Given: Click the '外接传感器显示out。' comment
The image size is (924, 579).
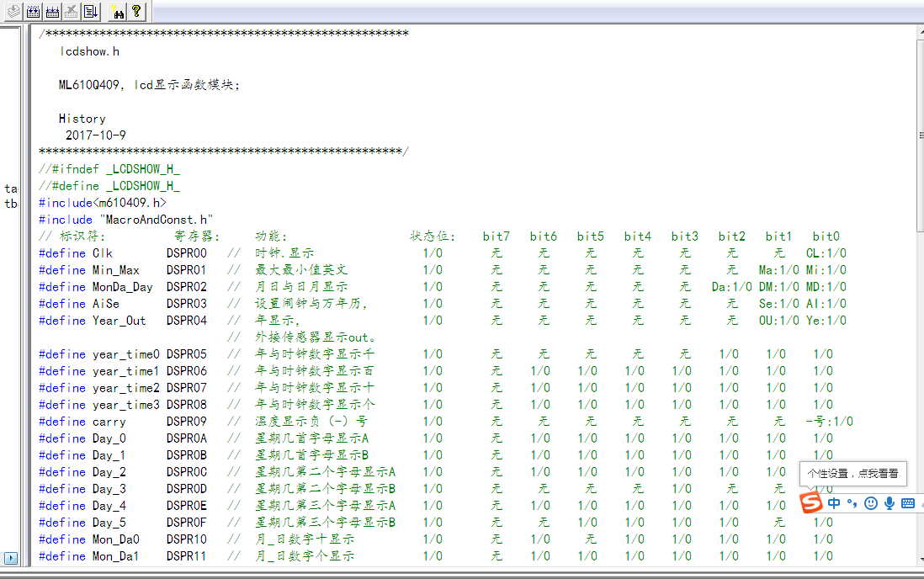Looking at the screenshot, I should tap(316, 337).
